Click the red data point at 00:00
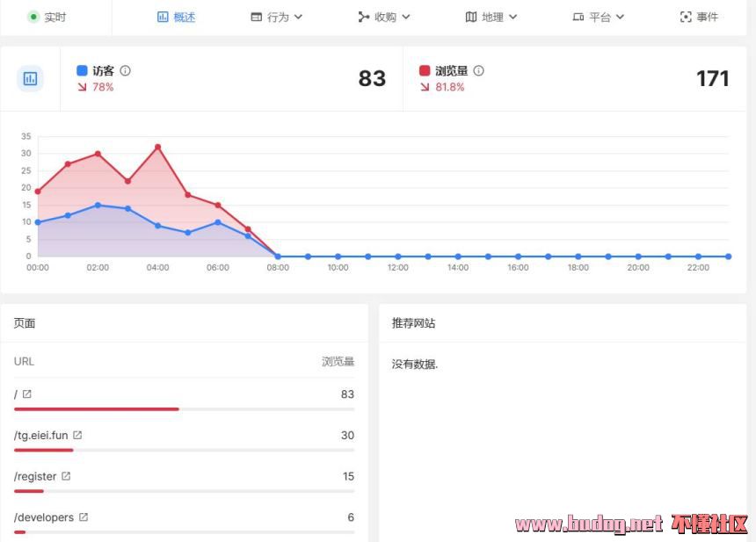Viewport: 756px width, 542px height. pyautogui.click(x=38, y=192)
